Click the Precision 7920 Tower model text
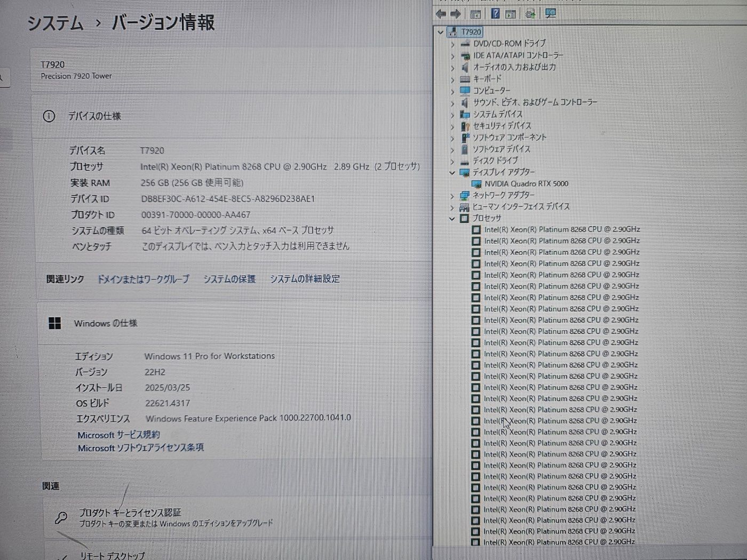This screenshot has width=747, height=560. coord(76,76)
